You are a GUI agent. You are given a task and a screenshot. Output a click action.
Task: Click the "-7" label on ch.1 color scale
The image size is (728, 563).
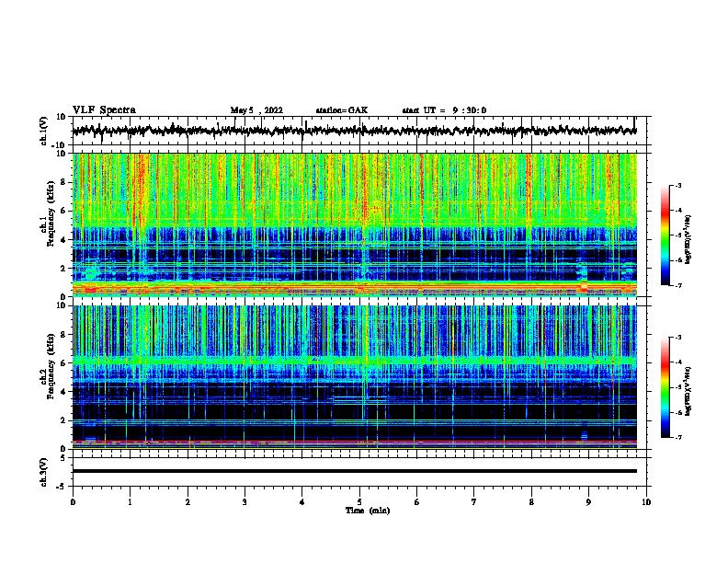point(678,285)
